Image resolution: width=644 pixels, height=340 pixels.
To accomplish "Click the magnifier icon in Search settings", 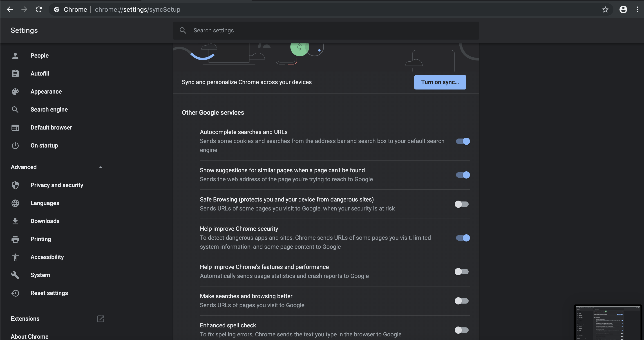I will tap(183, 31).
